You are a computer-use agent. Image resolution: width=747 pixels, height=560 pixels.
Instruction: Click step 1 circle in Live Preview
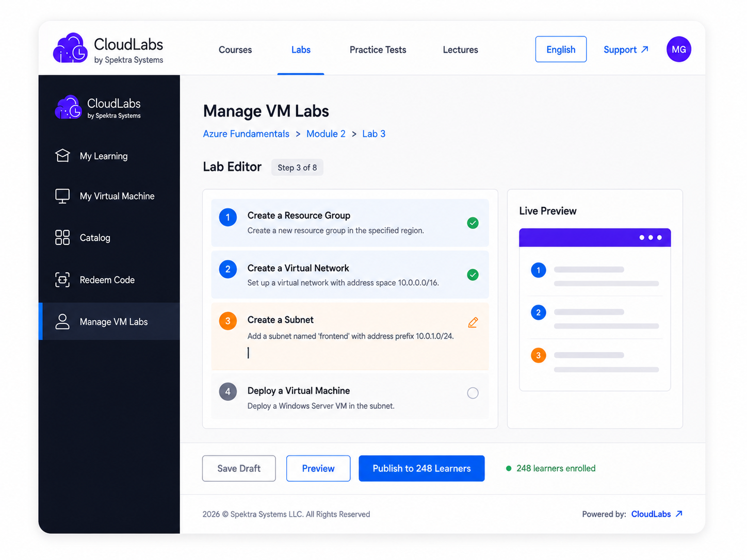coord(539,270)
